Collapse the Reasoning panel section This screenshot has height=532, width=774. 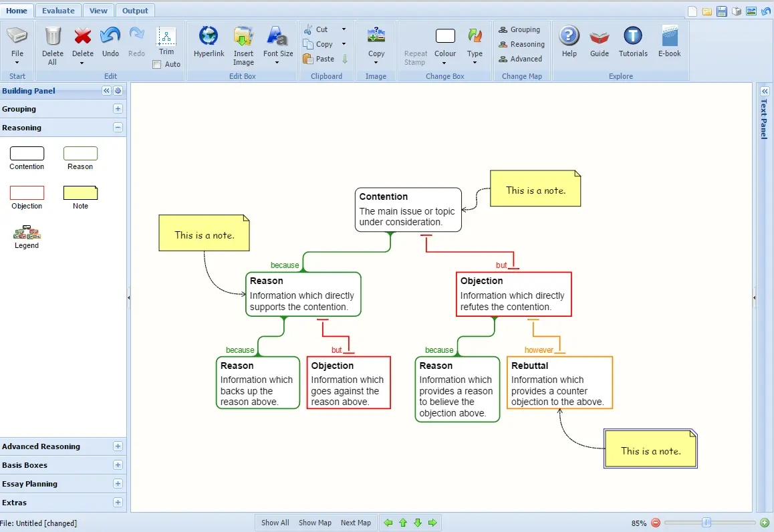coord(118,128)
